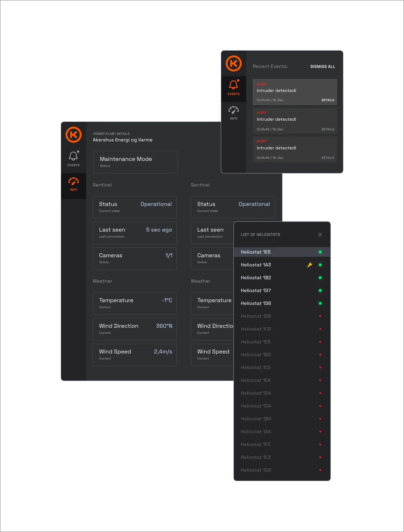Click the '360°N' wind direction value

[164, 326]
